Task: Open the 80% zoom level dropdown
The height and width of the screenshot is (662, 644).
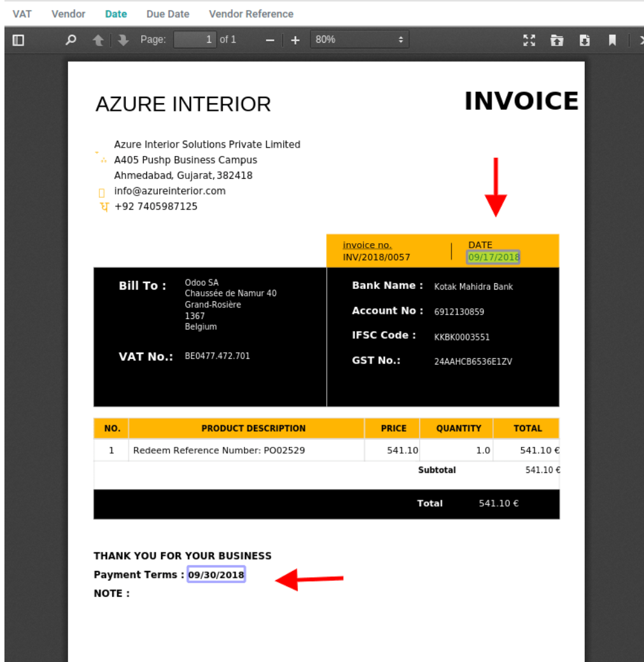Action: (x=360, y=39)
